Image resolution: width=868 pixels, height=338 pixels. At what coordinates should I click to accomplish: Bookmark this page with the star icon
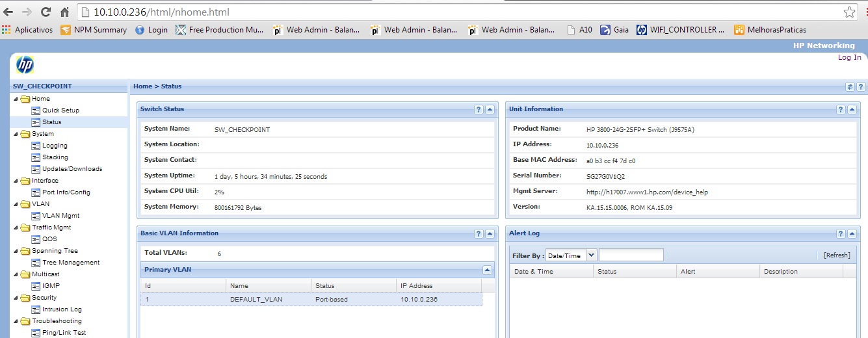849,12
